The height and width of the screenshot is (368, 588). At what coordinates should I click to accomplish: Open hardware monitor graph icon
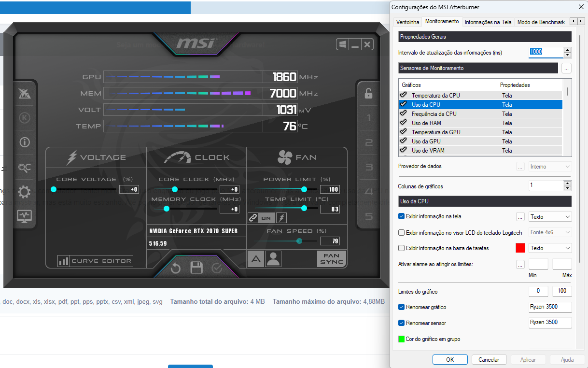24,216
